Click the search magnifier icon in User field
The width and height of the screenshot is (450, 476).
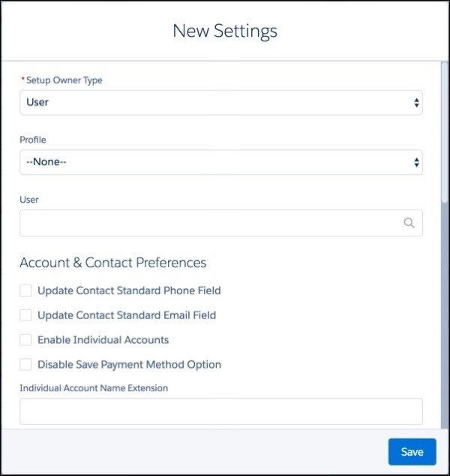point(409,223)
